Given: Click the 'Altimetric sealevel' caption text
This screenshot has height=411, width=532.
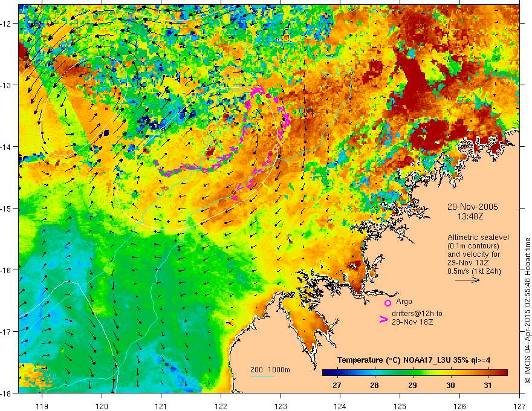Looking at the screenshot, I should (x=478, y=238).
